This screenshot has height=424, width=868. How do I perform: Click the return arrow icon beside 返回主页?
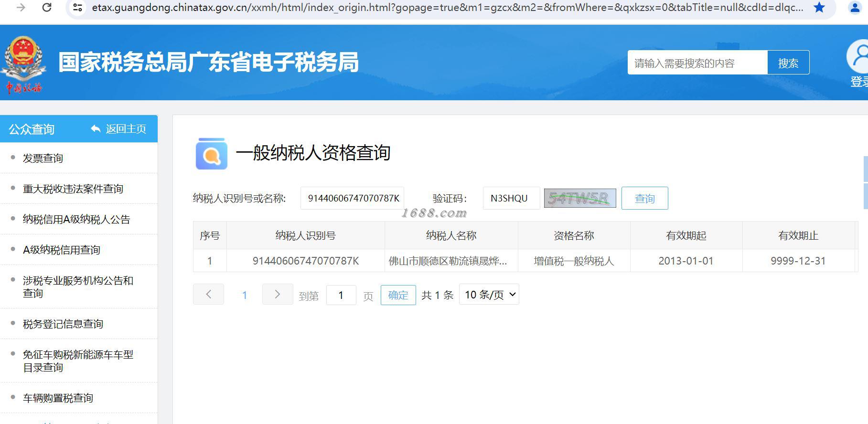[x=96, y=129]
